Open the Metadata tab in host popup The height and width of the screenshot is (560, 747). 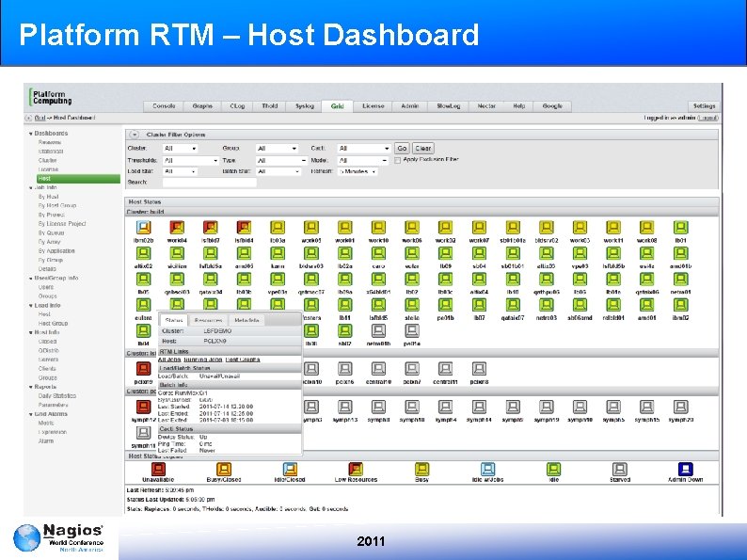coord(246,320)
